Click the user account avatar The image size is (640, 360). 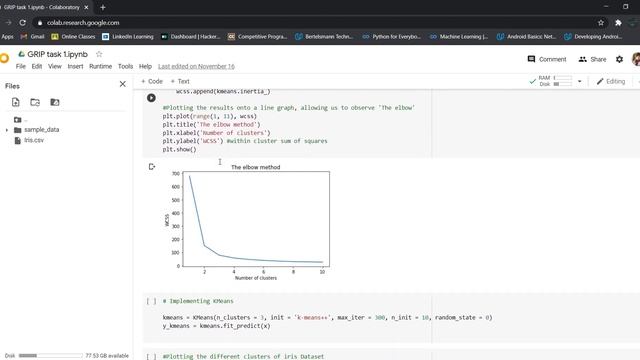tap(636, 59)
